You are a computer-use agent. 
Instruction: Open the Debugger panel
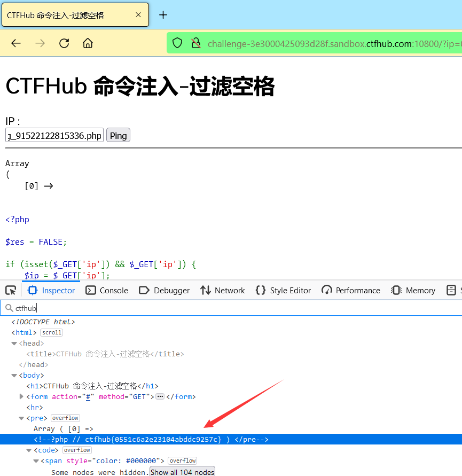(x=164, y=291)
